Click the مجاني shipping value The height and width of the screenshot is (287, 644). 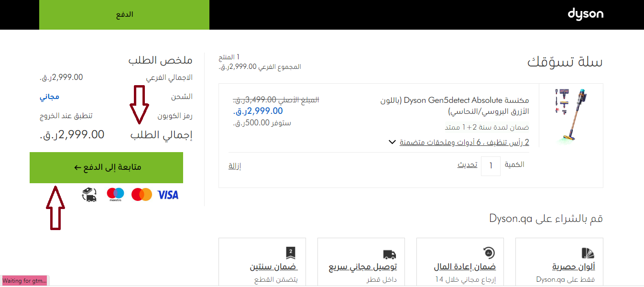[50, 97]
